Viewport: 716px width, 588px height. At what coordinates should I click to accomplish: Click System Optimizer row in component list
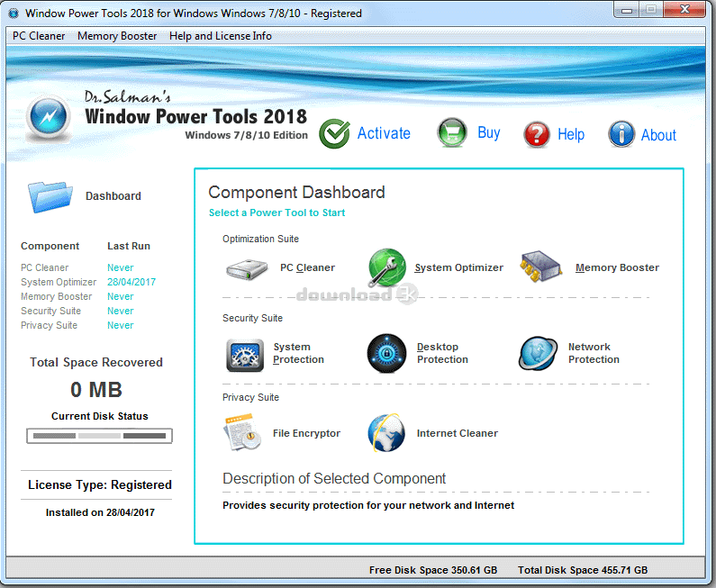(88, 282)
